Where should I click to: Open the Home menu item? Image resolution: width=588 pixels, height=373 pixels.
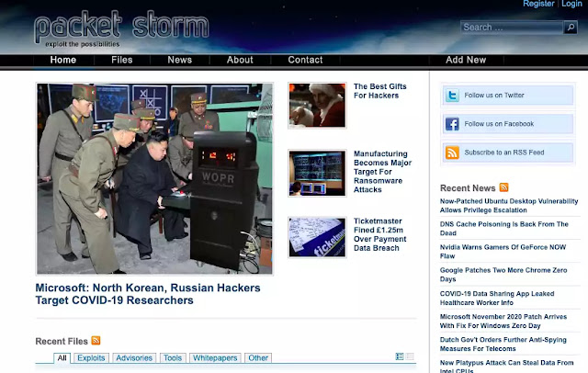pyautogui.click(x=63, y=60)
